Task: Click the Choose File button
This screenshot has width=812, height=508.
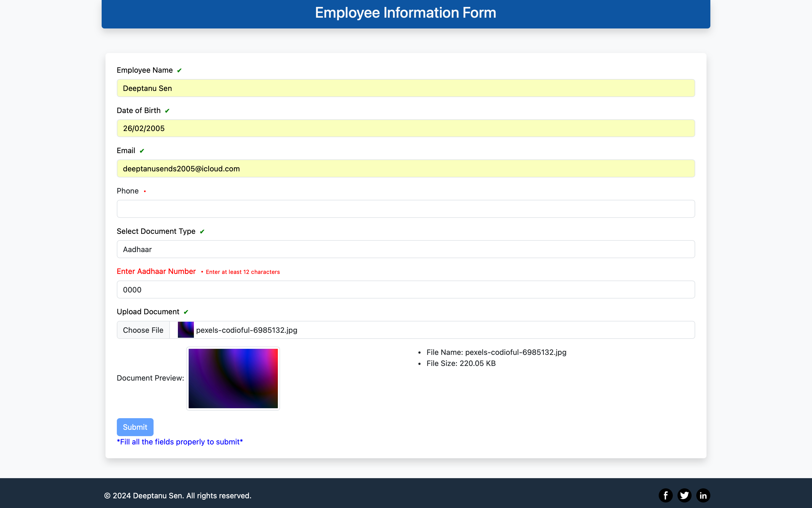Action: point(143,330)
